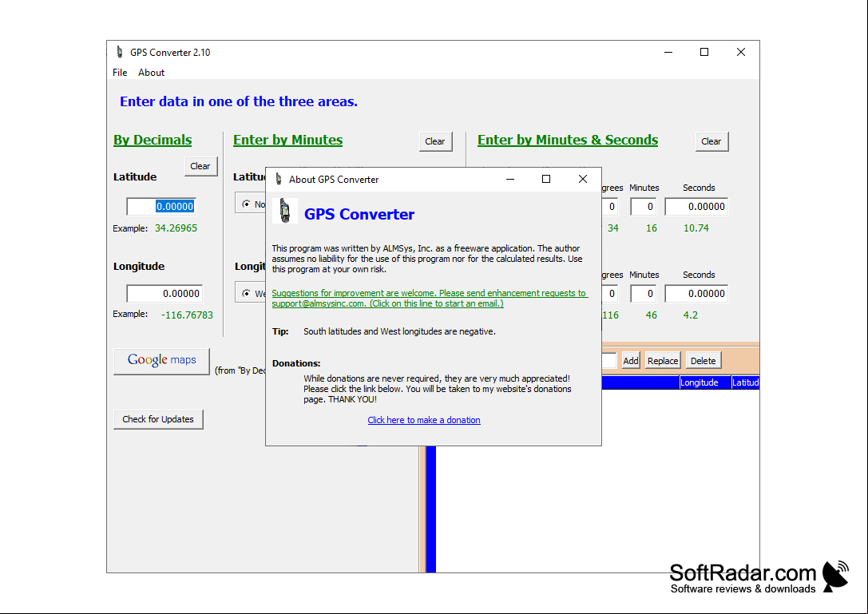This screenshot has height=614, width=868.
Task: Click the example seconds value 10.74
Action: pyautogui.click(x=696, y=228)
